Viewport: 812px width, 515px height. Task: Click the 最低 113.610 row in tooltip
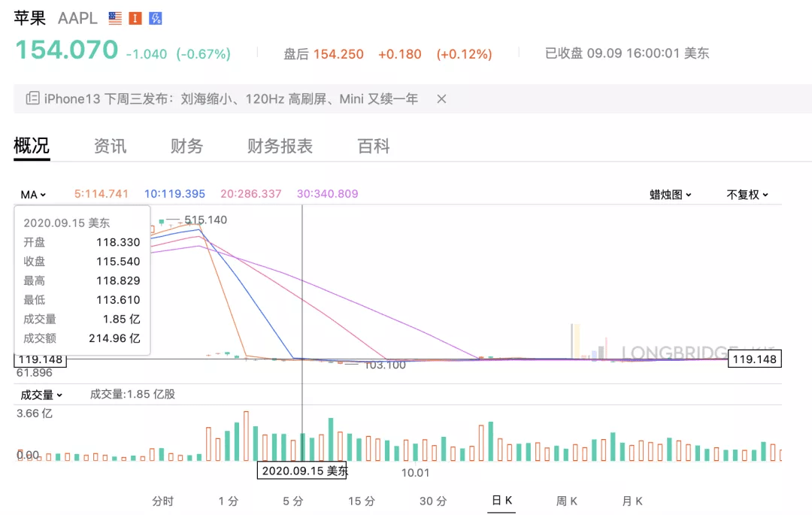(x=82, y=300)
